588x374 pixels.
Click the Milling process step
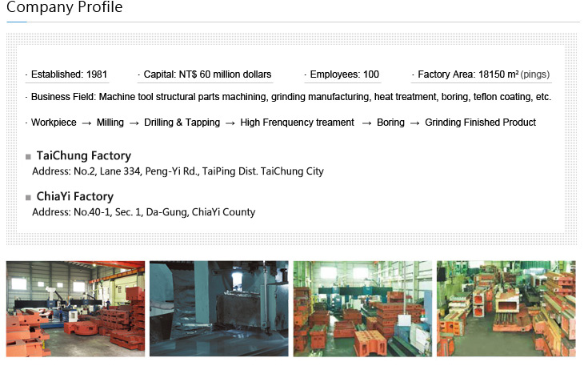pyautogui.click(x=110, y=123)
